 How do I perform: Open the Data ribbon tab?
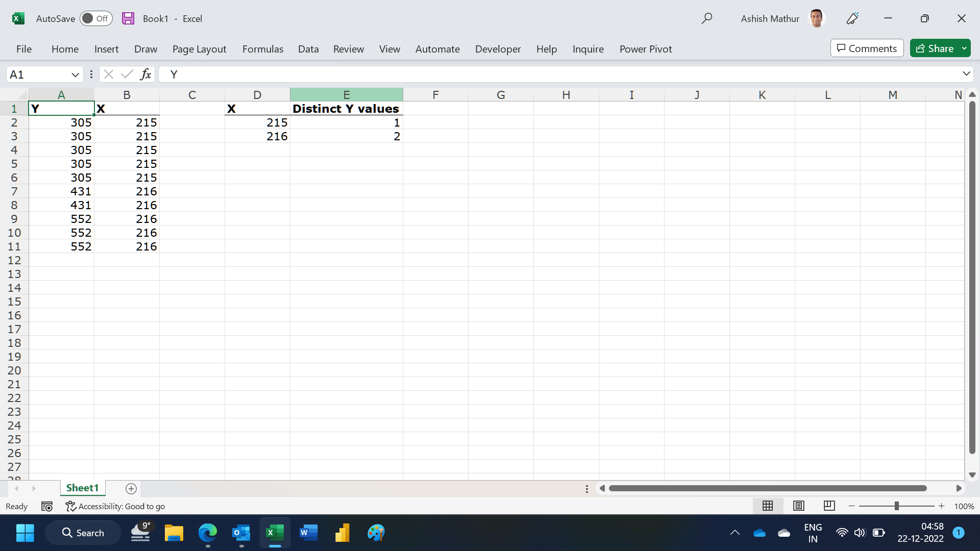(x=308, y=49)
